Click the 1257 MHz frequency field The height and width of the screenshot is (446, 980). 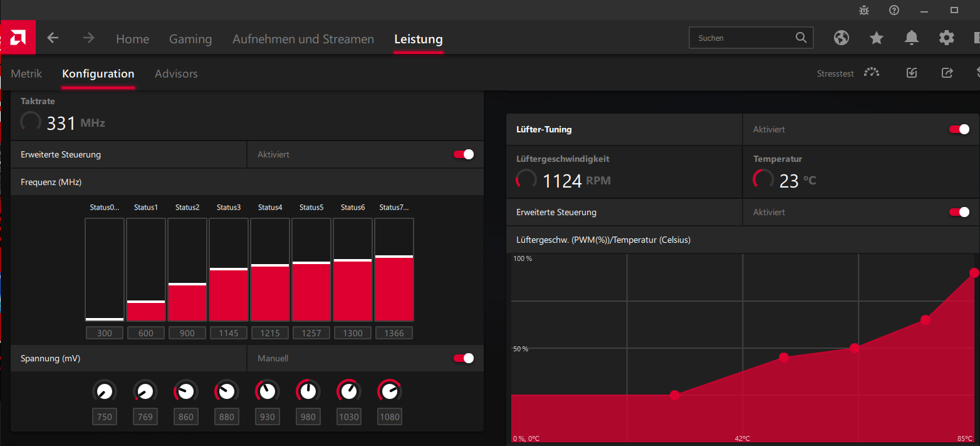[311, 333]
